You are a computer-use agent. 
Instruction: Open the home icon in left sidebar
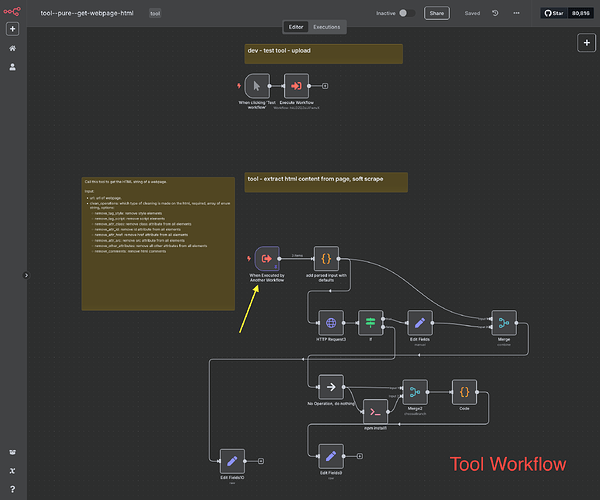pyautogui.click(x=12, y=48)
